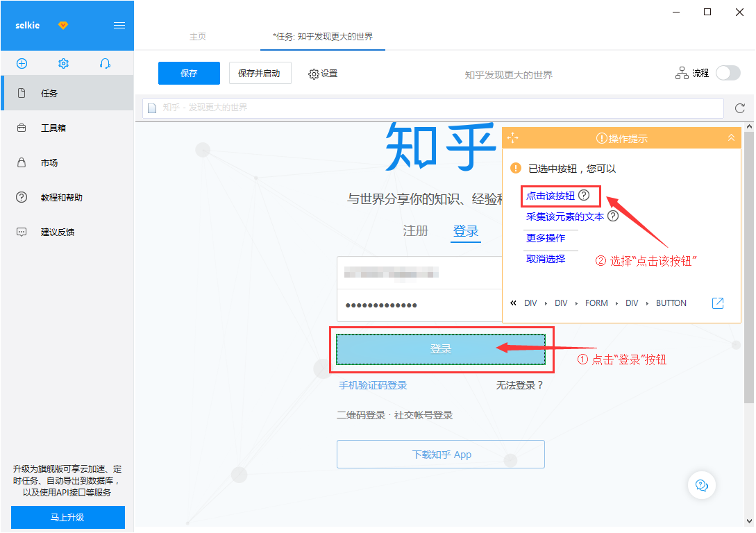Click the 教程和帮助 question mark icon

pos(22,197)
